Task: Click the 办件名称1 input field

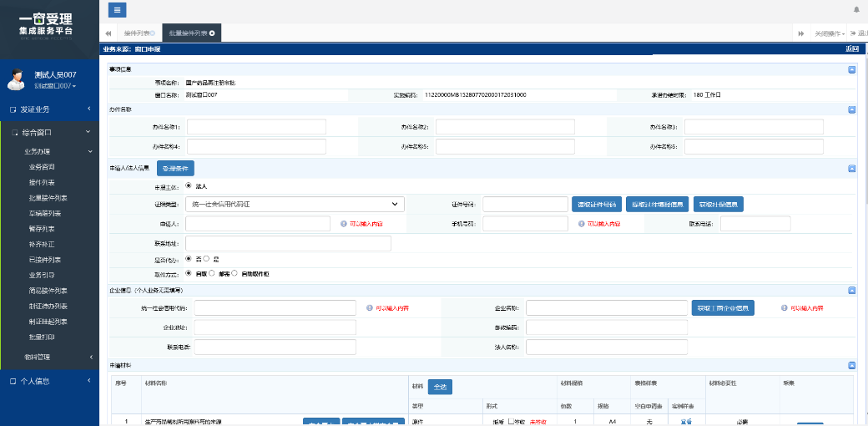Action: (x=256, y=127)
